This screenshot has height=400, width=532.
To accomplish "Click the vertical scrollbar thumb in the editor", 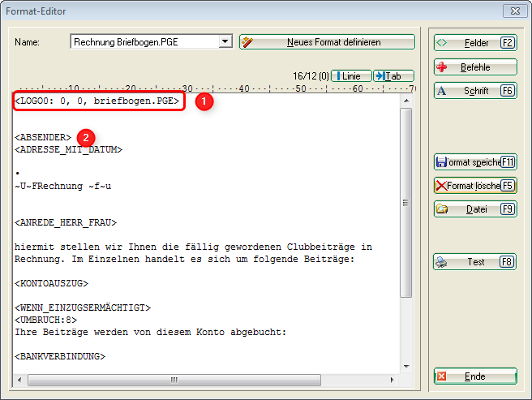I will pyautogui.click(x=406, y=203).
